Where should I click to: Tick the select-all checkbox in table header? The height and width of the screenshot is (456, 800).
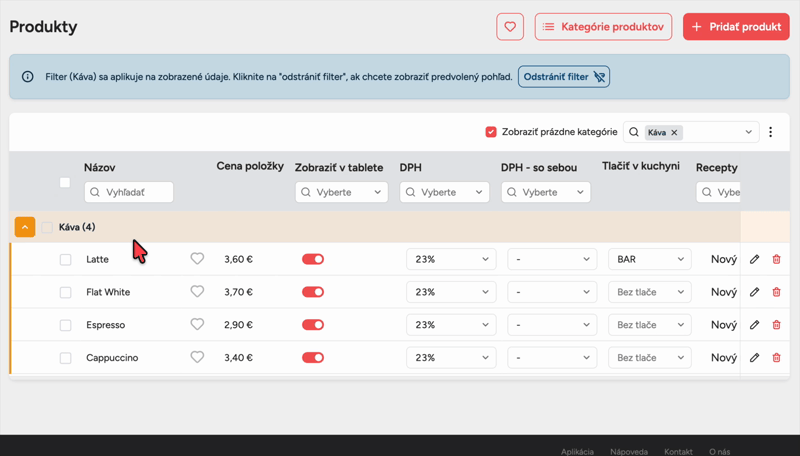[x=65, y=183]
